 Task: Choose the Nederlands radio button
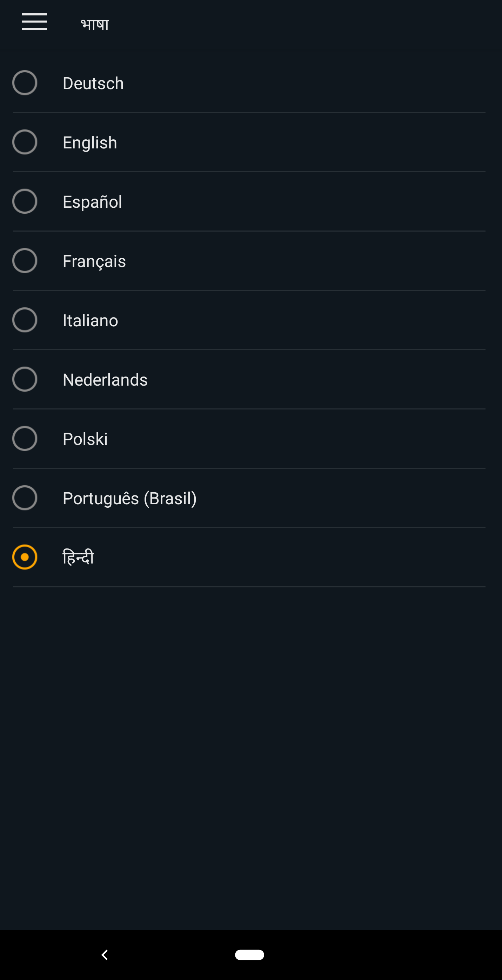click(25, 379)
